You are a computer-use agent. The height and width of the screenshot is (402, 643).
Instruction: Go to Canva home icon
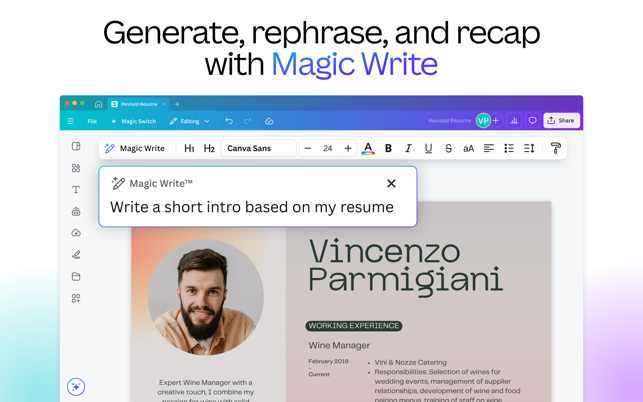(x=98, y=104)
